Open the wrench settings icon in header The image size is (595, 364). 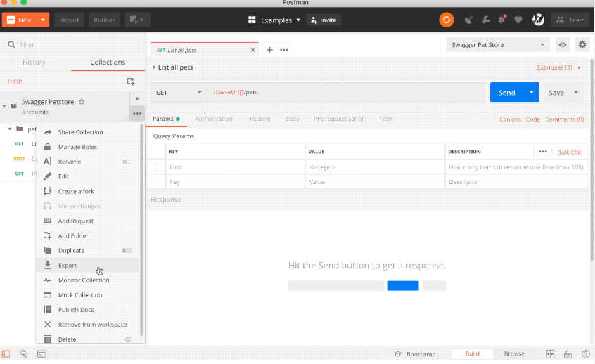(x=485, y=20)
